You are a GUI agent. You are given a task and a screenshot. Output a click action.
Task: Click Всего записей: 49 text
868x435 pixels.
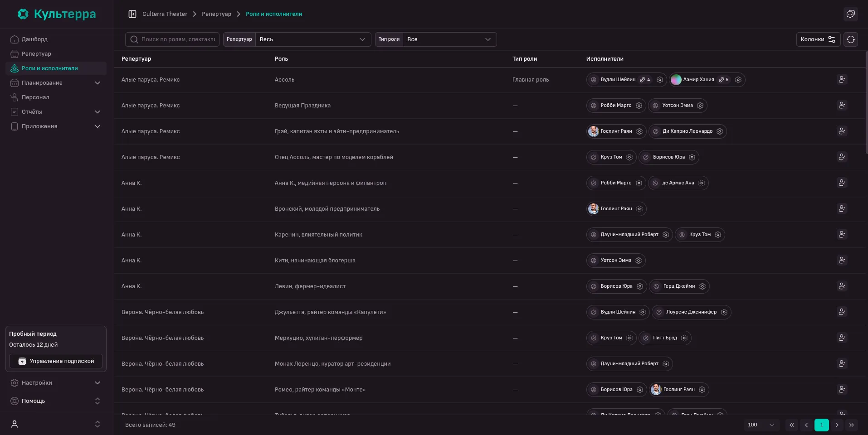[x=150, y=425]
